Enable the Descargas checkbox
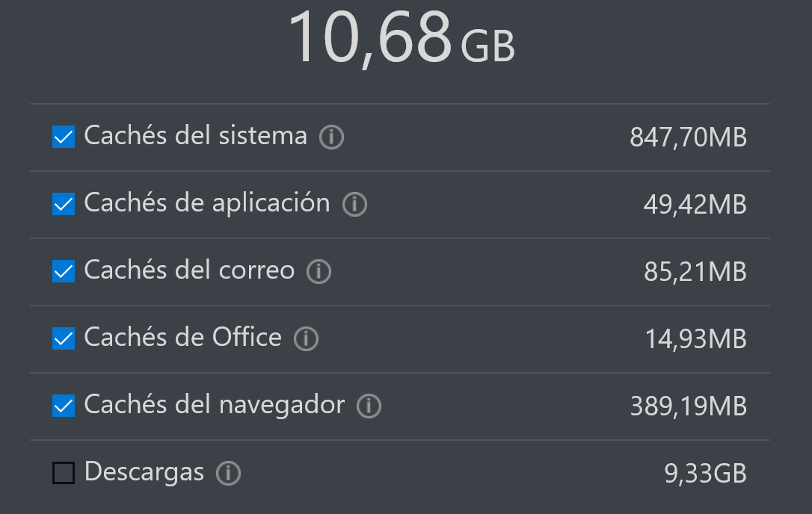 (64, 473)
